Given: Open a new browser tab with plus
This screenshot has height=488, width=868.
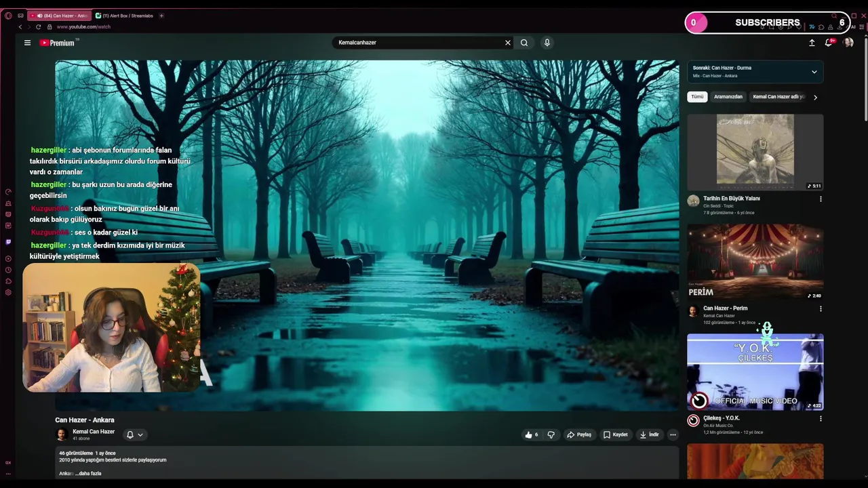Looking at the screenshot, I should 161,16.
